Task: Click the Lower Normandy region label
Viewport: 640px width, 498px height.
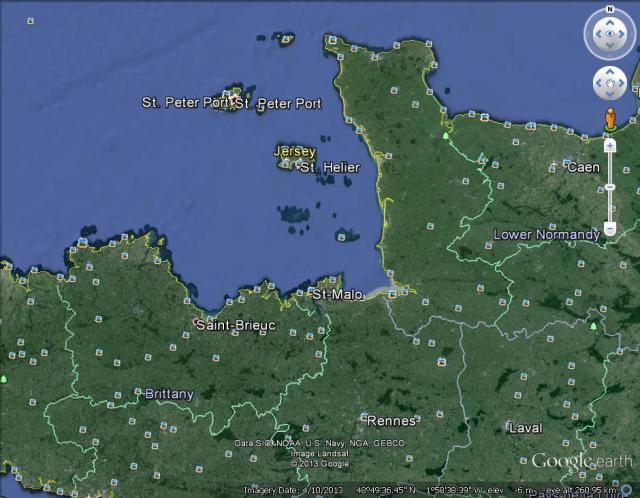Action: coord(547,235)
